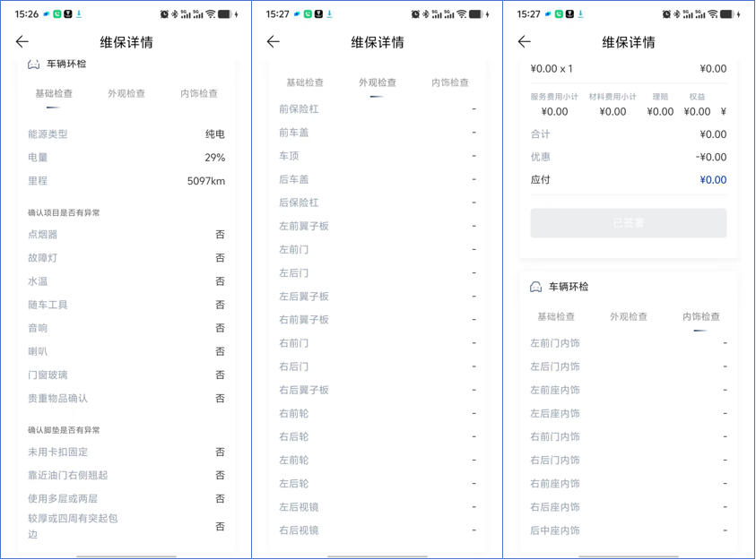Select the active 内饰检查 tab on right screen
This screenshot has height=560, width=756.
pyautogui.click(x=701, y=316)
